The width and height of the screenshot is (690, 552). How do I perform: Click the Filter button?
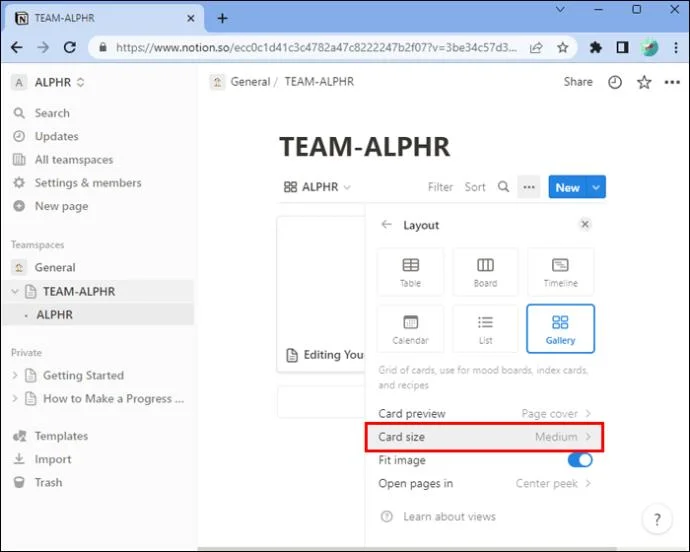pyautogui.click(x=440, y=187)
